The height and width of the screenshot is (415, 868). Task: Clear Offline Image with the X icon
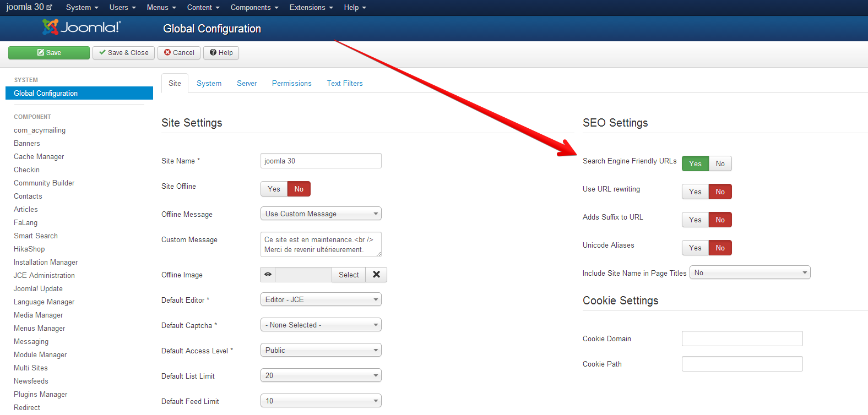[376, 275]
